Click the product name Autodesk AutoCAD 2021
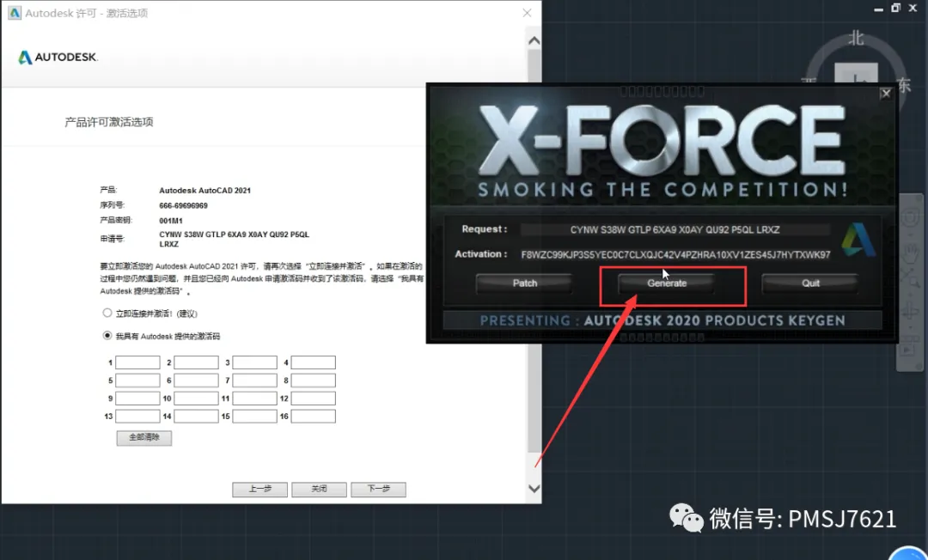This screenshot has width=928, height=560. coord(205,191)
